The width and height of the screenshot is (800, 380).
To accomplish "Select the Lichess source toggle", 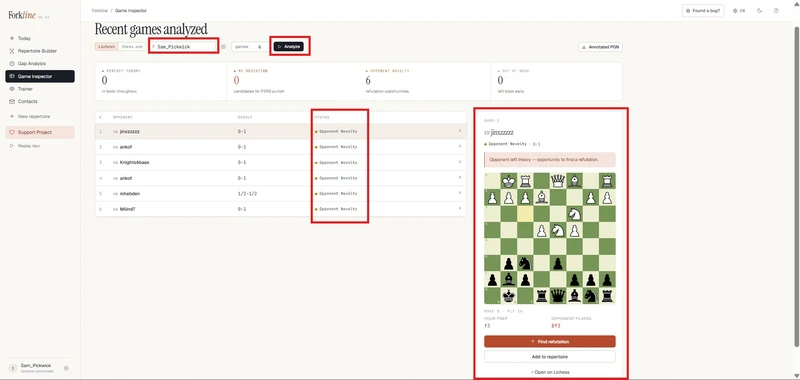I will point(106,46).
